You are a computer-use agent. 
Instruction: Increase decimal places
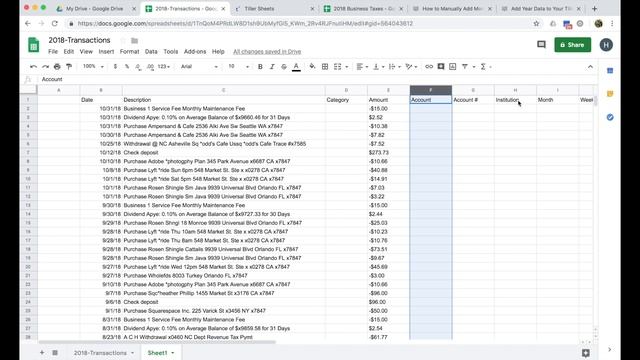click(x=150, y=67)
